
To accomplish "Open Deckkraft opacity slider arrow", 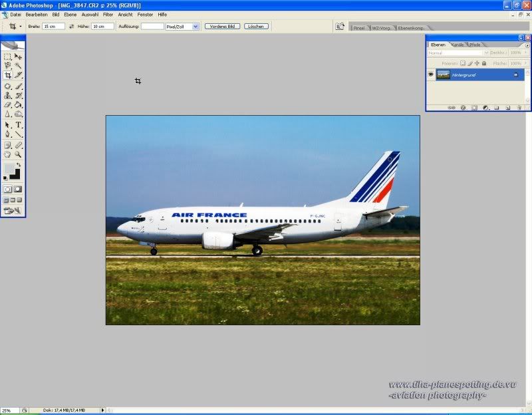I will pos(526,53).
